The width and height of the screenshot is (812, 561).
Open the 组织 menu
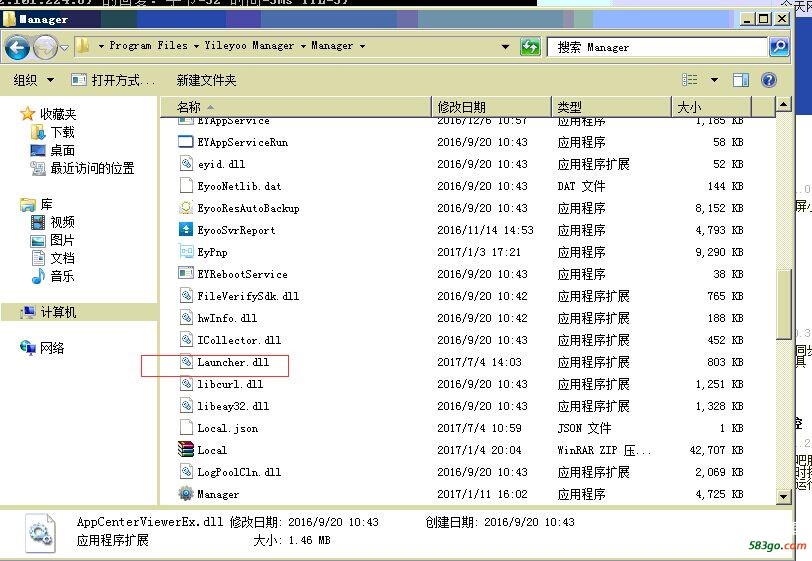33,80
